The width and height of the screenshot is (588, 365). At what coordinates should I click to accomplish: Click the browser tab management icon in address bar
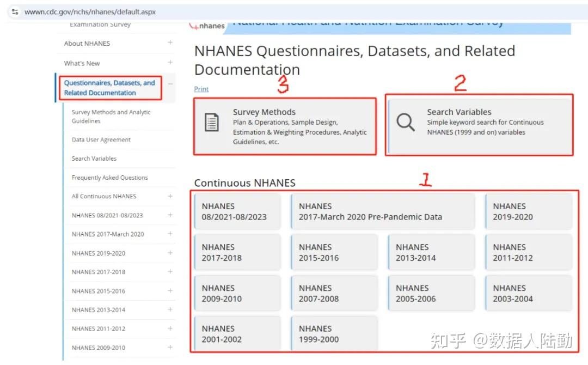(x=15, y=11)
